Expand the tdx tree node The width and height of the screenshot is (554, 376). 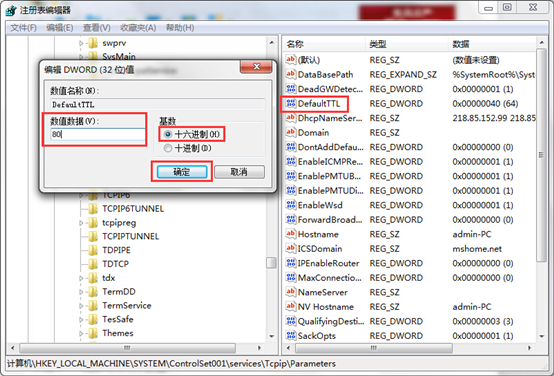click(81, 278)
